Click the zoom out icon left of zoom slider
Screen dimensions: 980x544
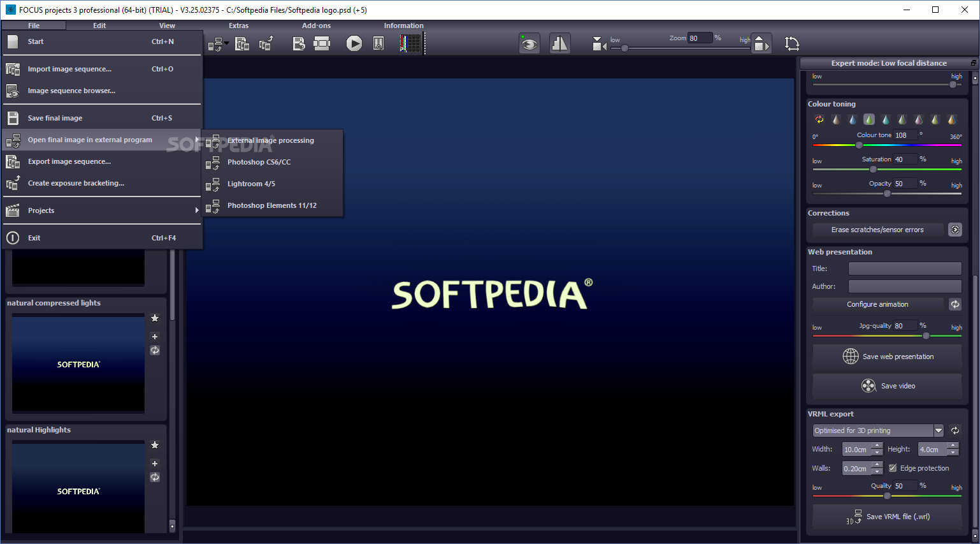point(599,44)
